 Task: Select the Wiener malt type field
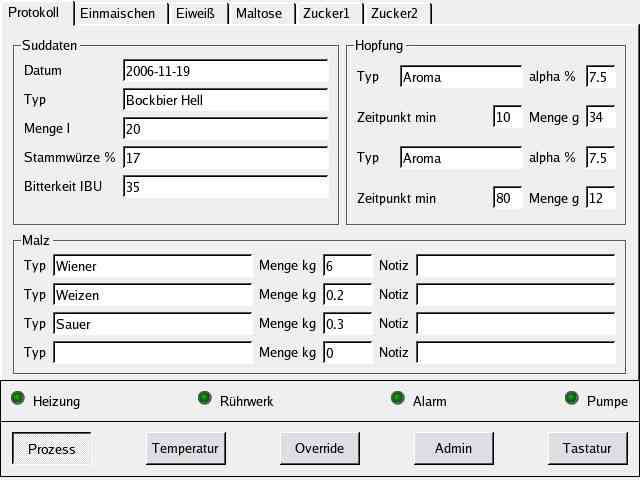click(152, 266)
